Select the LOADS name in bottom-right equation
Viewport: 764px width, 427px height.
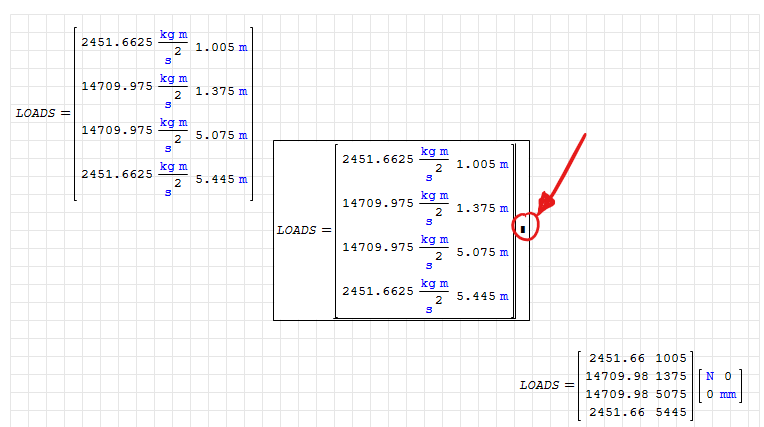(539, 385)
